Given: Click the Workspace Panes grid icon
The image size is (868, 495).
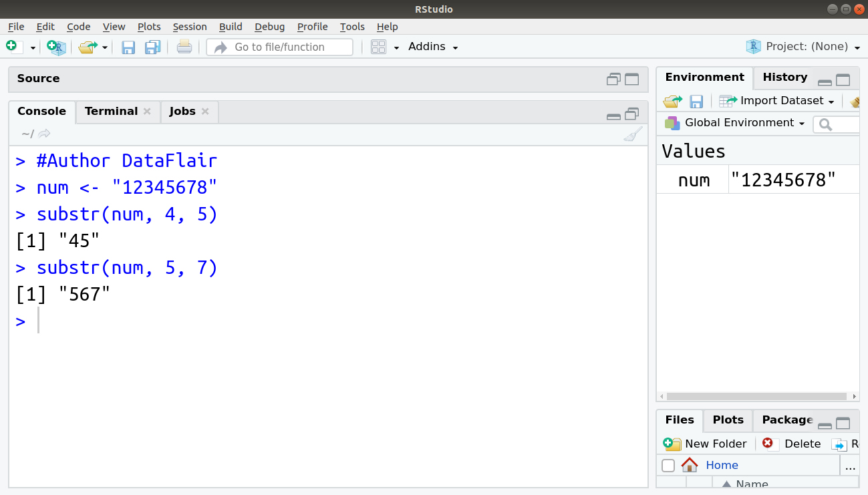Looking at the screenshot, I should tap(379, 47).
